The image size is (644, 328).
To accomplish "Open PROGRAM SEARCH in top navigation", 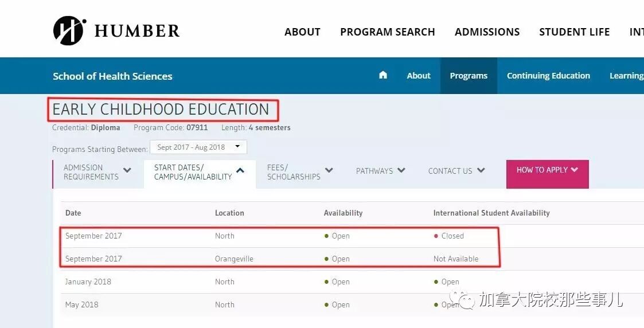I will tap(387, 32).
